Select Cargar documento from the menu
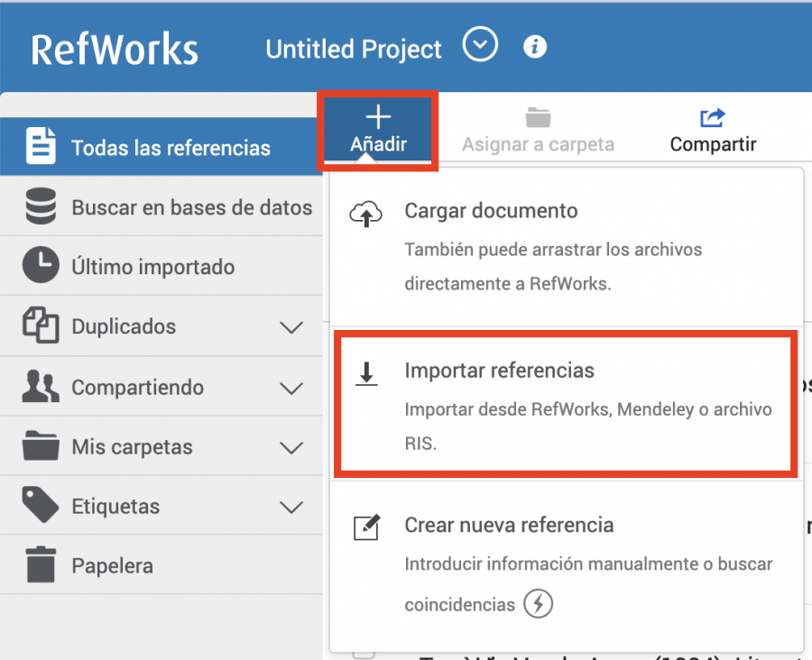The height and width of the screenshot is (660, 812). coord(491,211)
